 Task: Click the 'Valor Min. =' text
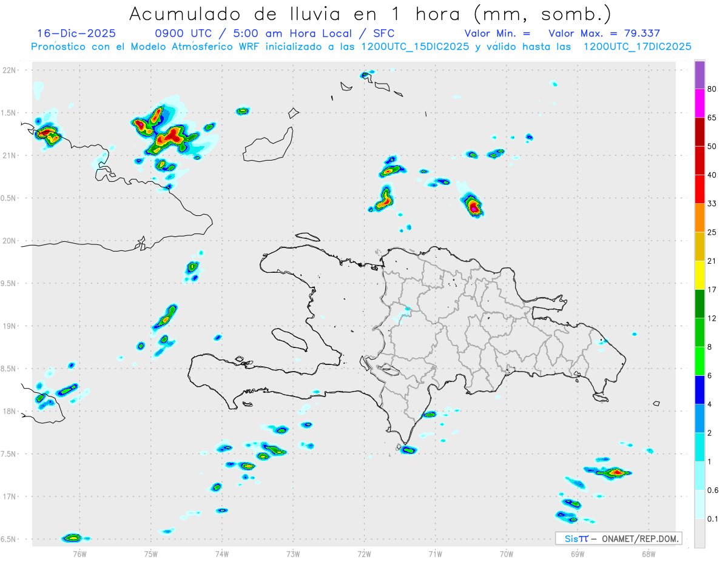point(497,33)
